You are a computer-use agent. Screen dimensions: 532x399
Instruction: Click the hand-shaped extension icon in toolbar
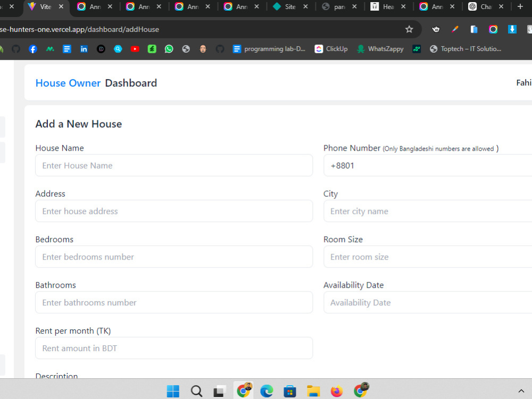(436, 29)
